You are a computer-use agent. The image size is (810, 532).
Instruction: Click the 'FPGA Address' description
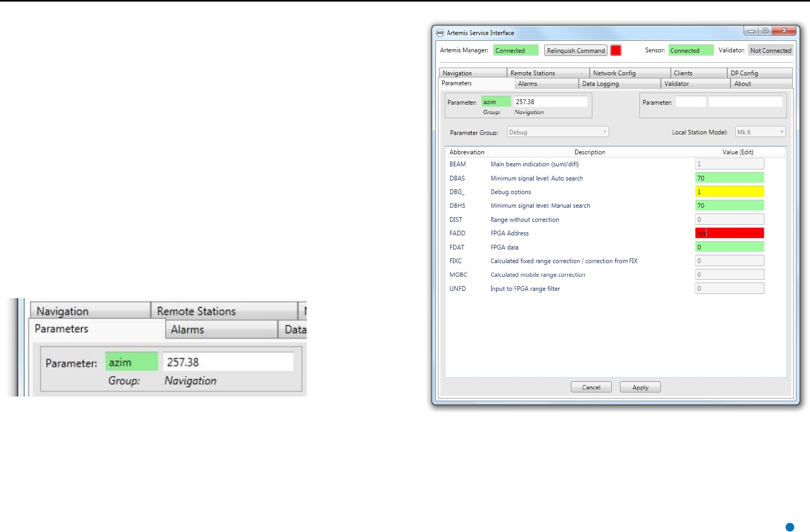(x=510, y=233)
